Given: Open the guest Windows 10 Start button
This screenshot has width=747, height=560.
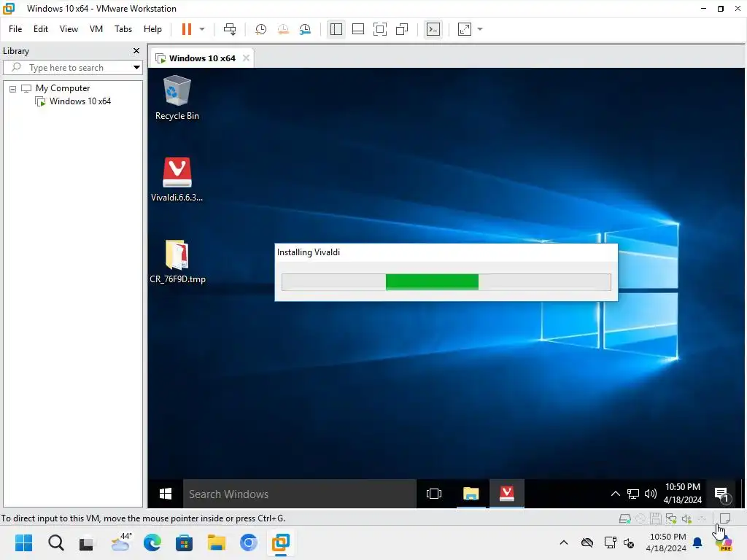Looking at the screenshot, I should tap(166, 494).
